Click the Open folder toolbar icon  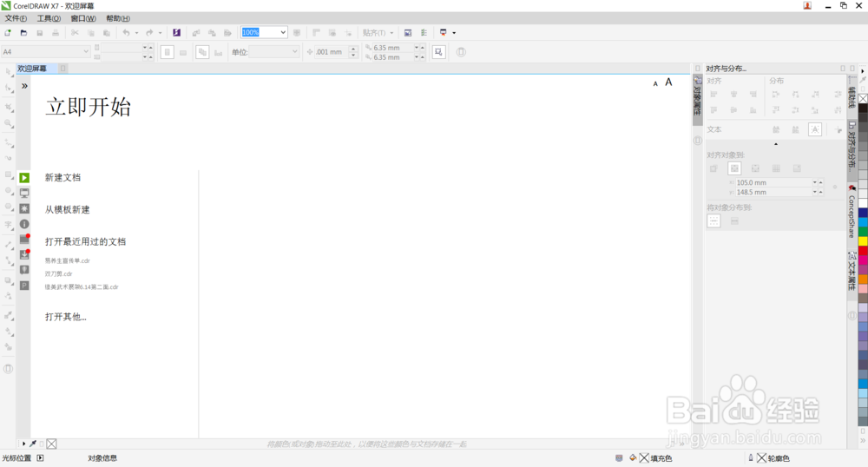tap(23, 33)
